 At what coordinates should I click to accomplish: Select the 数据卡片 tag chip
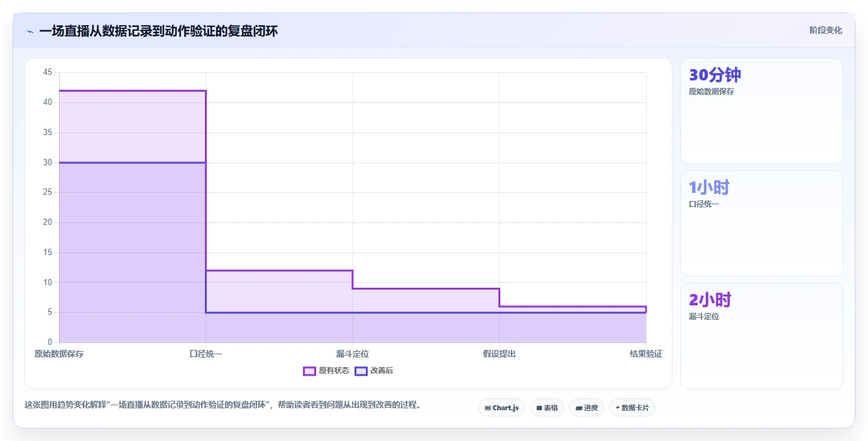[x=632, y=408]
